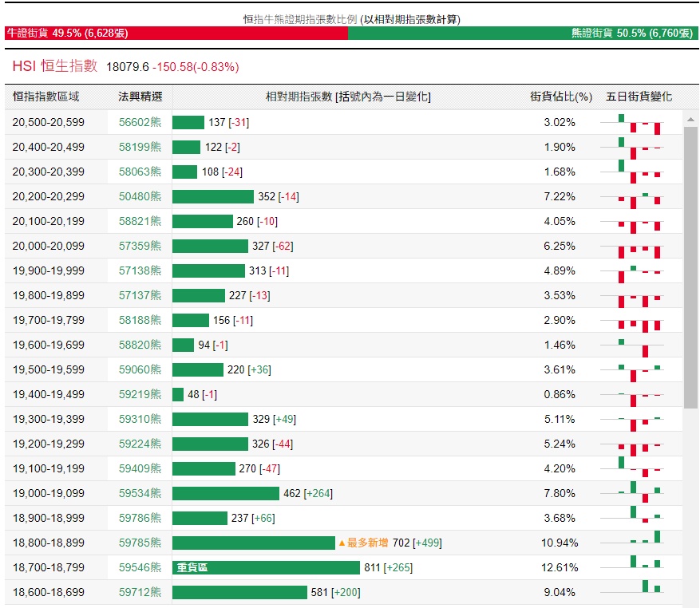Click the 最多新增 orange label
Image resolution: width=700 pixels, height=608 pixels.
[x=363, y=543]
